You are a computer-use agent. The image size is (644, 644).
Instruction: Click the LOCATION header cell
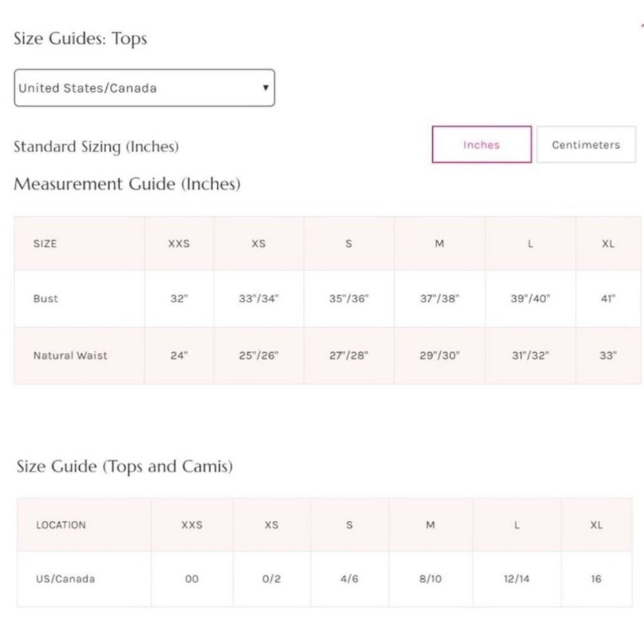pyautogui.click(x=84, y=525)
